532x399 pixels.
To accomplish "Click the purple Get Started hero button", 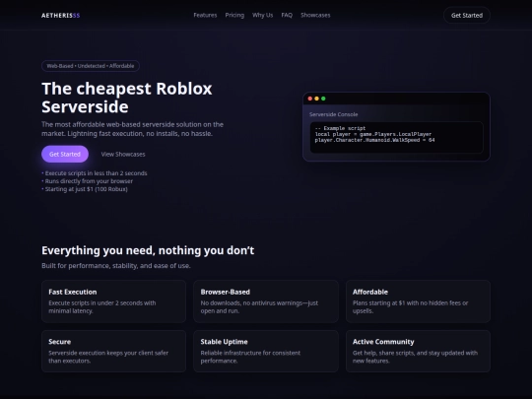I will click(65, 154).
